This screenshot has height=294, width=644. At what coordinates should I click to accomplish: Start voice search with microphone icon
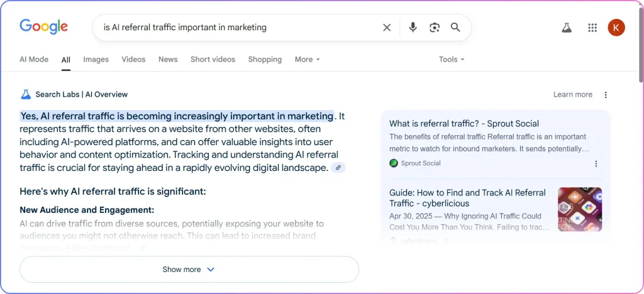coord(413,28)
